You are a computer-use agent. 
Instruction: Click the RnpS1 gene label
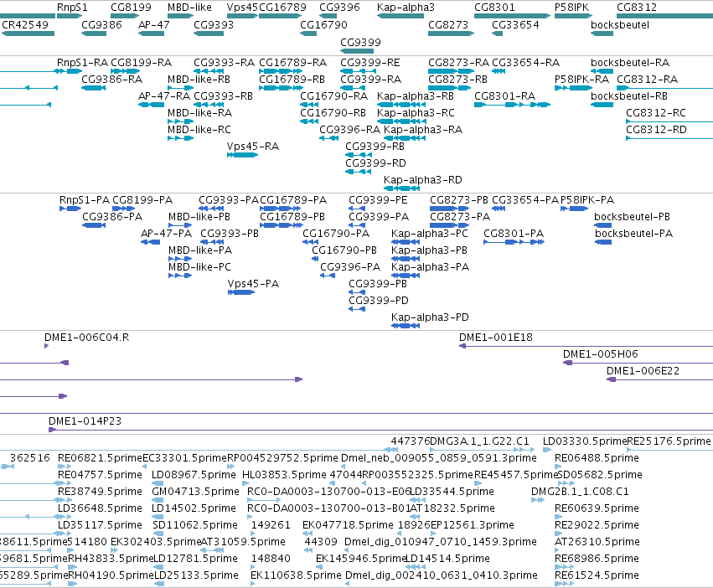tap(72, 8)
